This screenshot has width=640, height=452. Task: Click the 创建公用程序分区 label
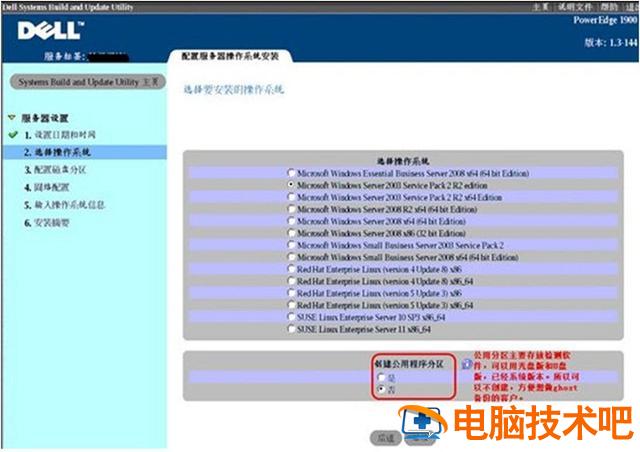pos(409,364)
